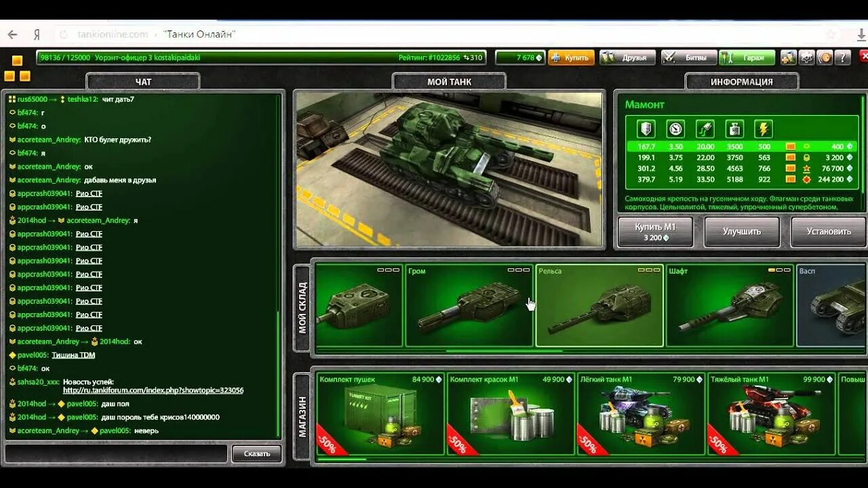This screenshot has height=488, width=868.
Task: Select the M3 stats row priced 244 200
Action: 742,179
